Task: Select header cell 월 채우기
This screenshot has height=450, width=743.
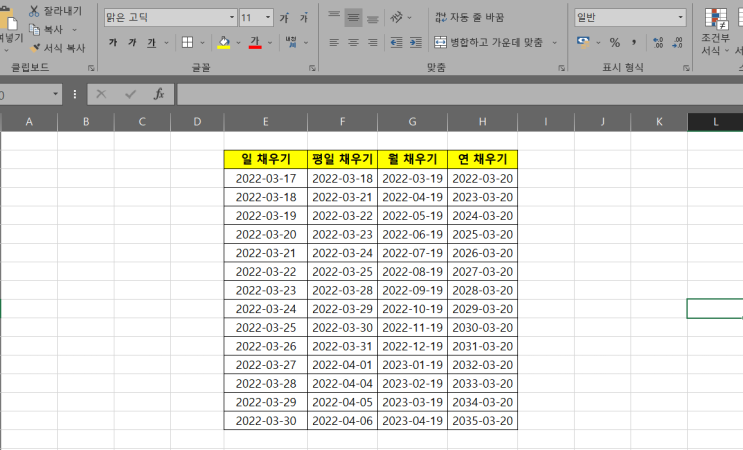Action: click(x=412, y=159)
